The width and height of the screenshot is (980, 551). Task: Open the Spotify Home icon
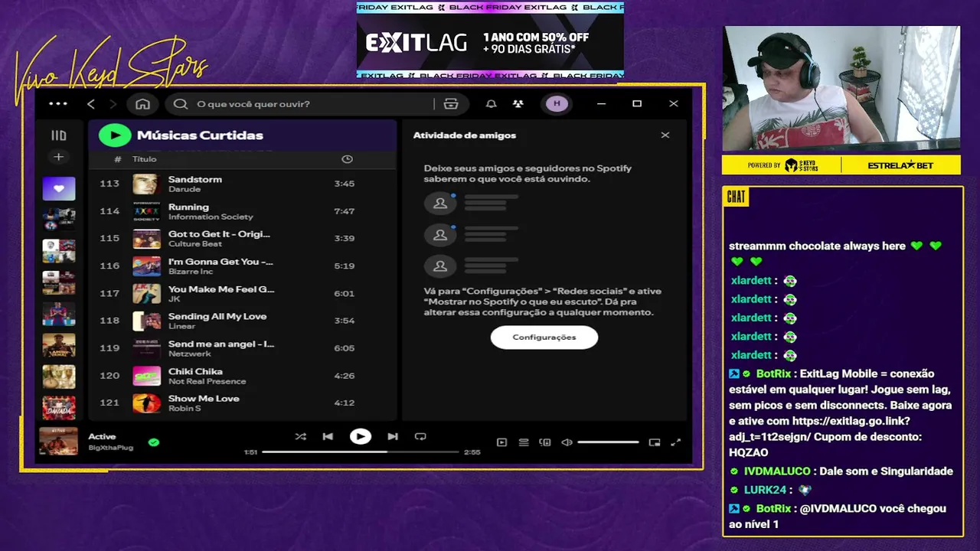[142, 104]
